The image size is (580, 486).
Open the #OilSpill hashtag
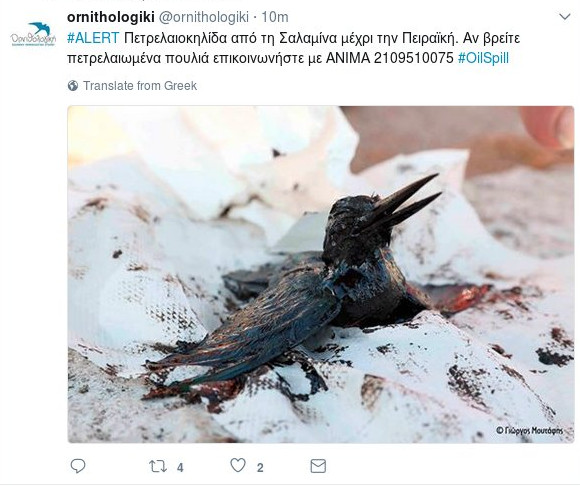[483, 58]
